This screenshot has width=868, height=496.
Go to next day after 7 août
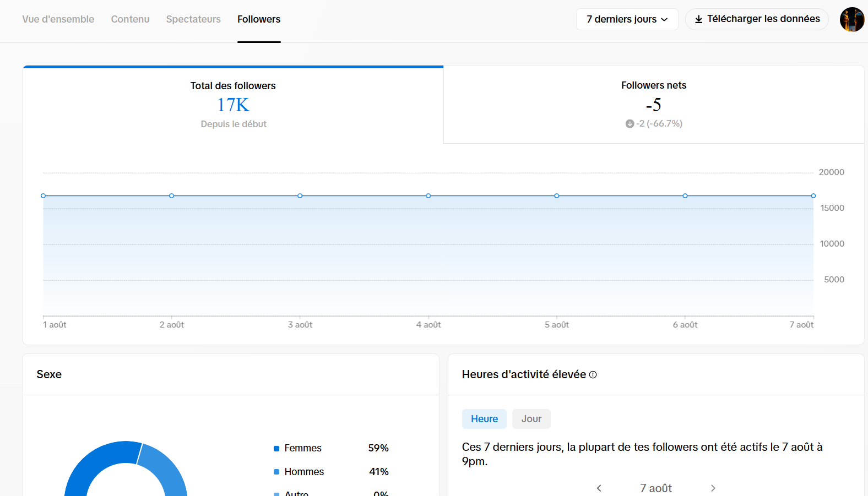[x=713, y=488]
